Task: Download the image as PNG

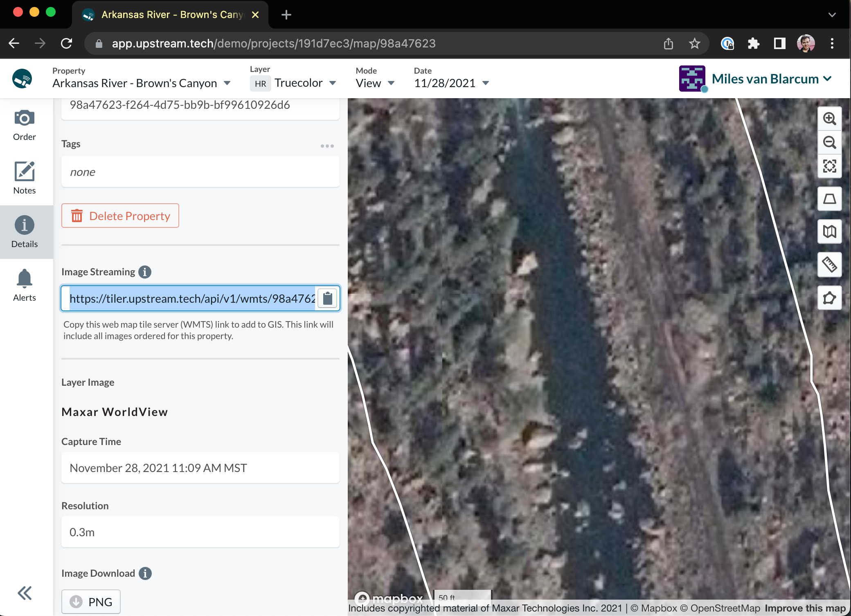Action: 91,602
